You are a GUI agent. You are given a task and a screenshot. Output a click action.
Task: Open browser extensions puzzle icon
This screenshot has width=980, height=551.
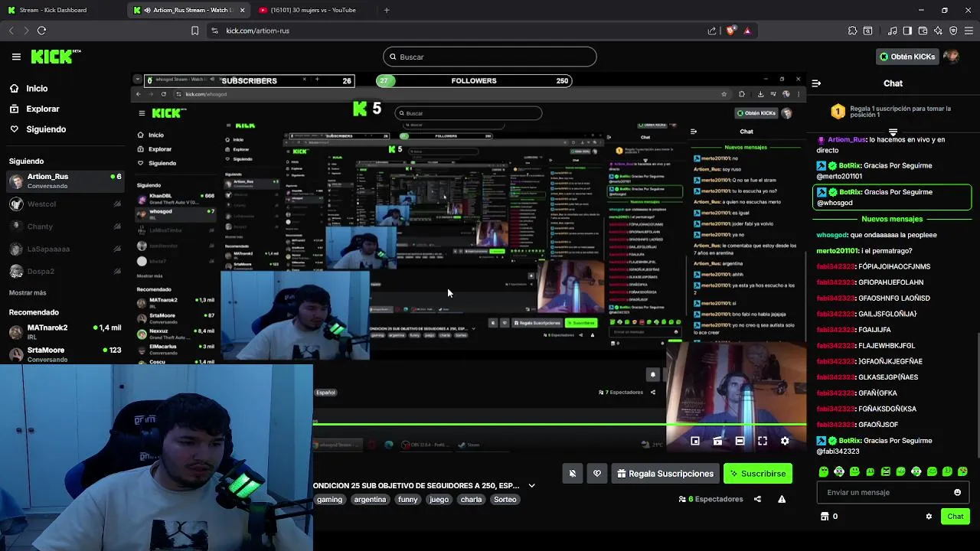point(852,31)
